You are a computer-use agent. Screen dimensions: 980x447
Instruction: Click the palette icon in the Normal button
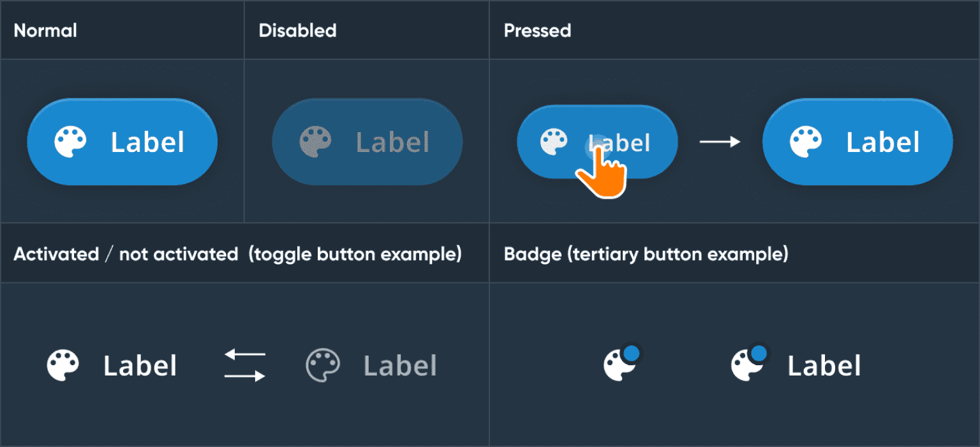pyautogui.click(x=70, y=142)
